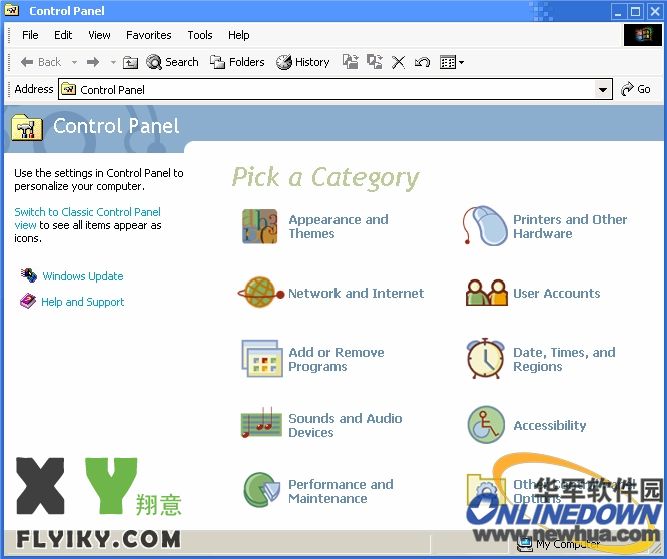Expand the Forward history dropdown arrow
The image size is (667, 559).
(x=113, y=63)
